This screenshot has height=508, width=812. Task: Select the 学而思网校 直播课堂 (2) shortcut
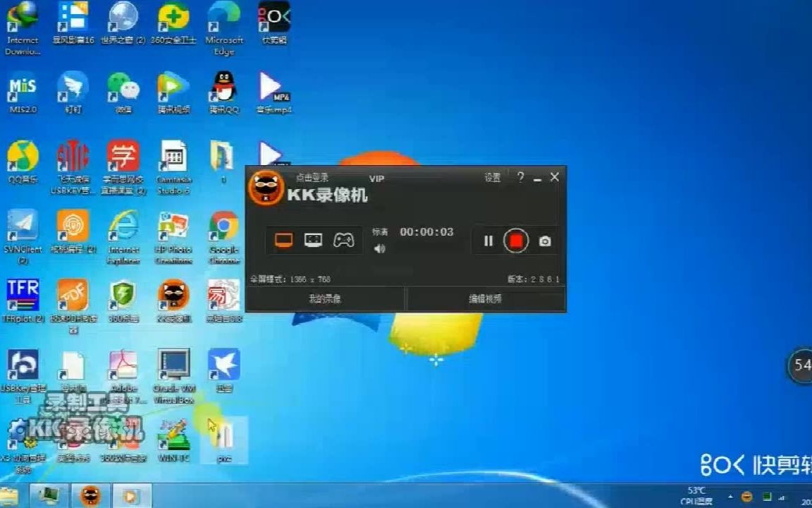click(123, 168)
